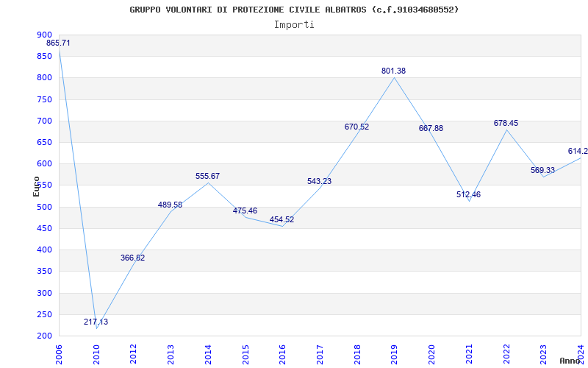Select the 667.88 data label
This screenshot has width=588, height=368.
[x=431, y=128]
